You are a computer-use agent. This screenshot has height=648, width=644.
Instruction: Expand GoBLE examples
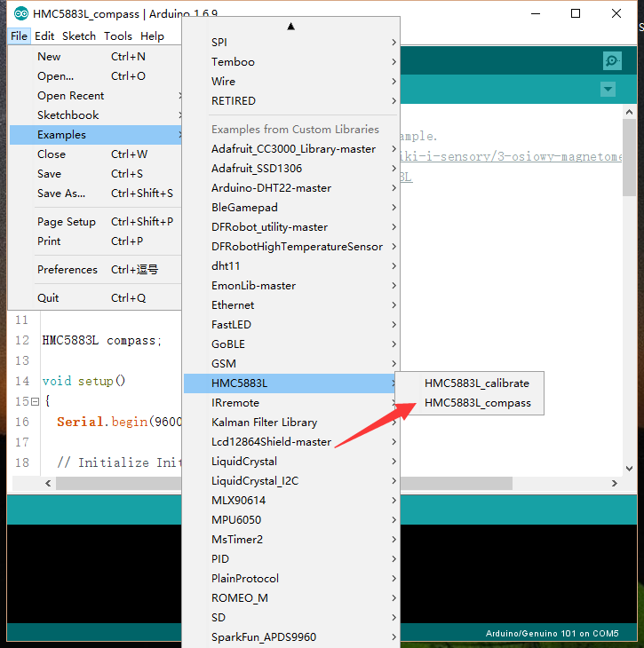pyautogui.click(x=291, y=344)
